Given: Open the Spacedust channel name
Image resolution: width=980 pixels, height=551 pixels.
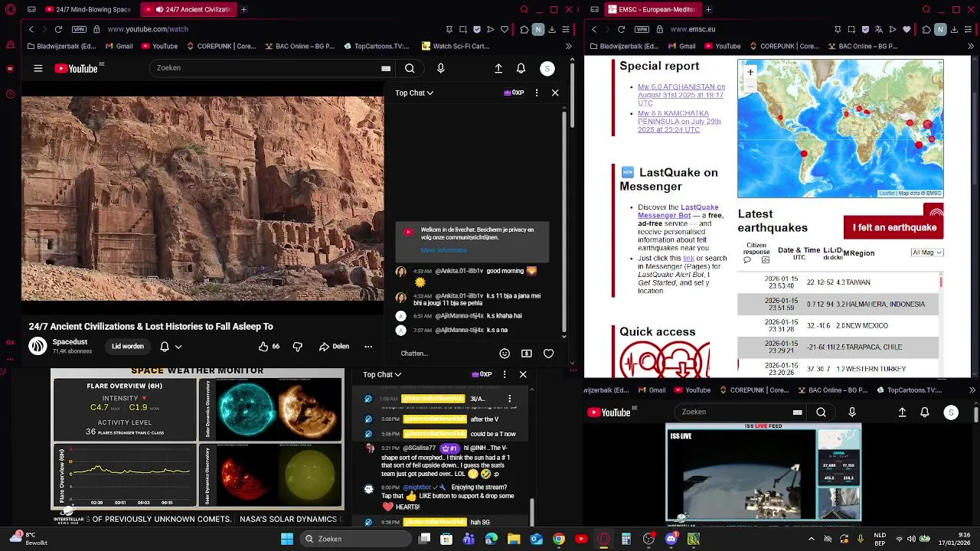Looking at the screenshot, I should coord(70,342).
